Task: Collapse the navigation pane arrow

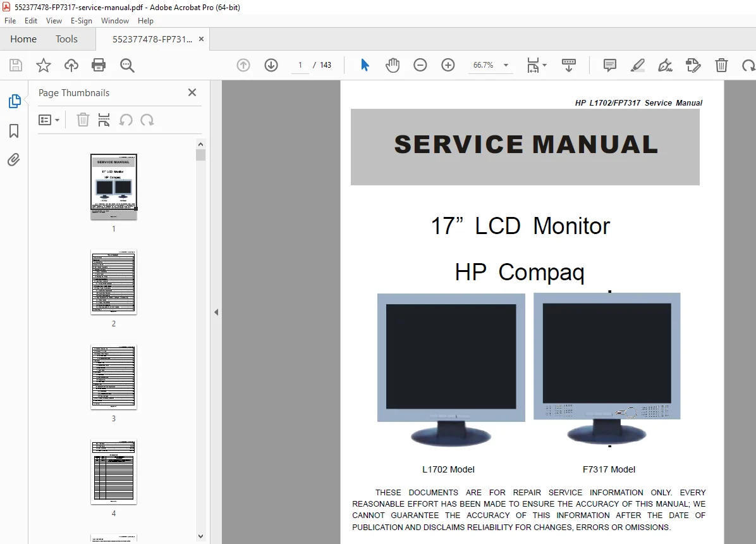Action: [216, 312]
